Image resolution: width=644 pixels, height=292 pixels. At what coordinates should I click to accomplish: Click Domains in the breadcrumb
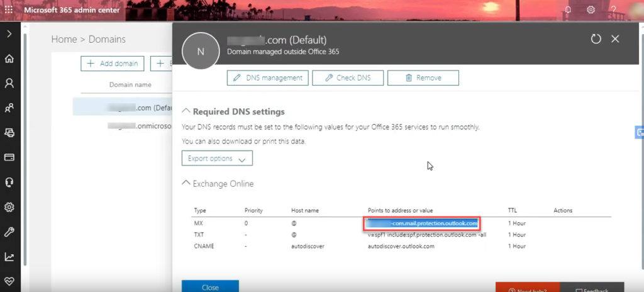pyautogui.click(x=107, y=40)
